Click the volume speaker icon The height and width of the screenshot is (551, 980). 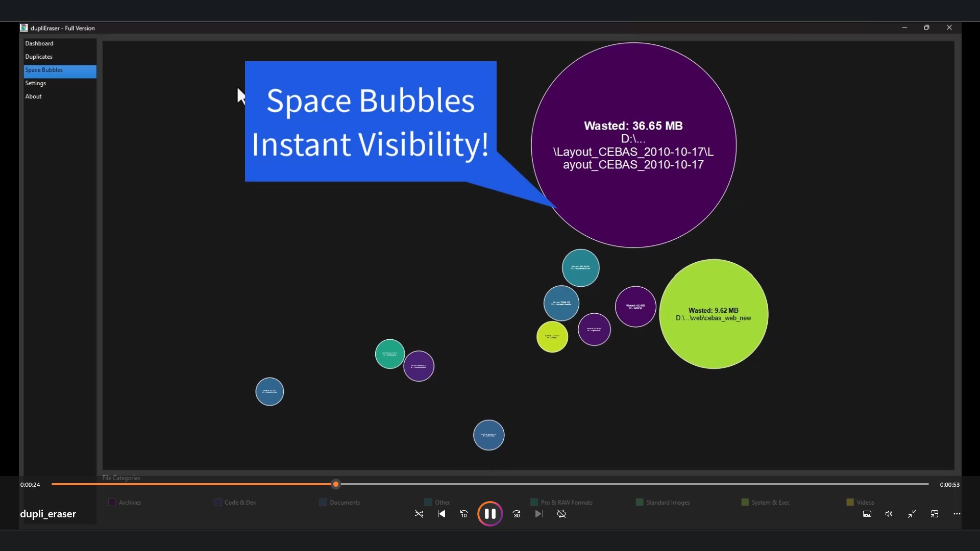coord(889,514)
